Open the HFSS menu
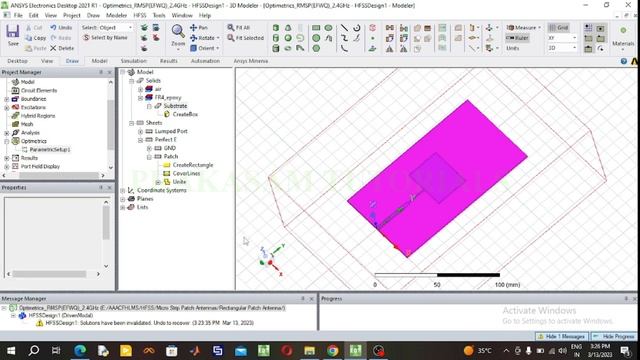The width and height of the screenshot is (640, 360). pyautogui.click(x=140, y=15)
